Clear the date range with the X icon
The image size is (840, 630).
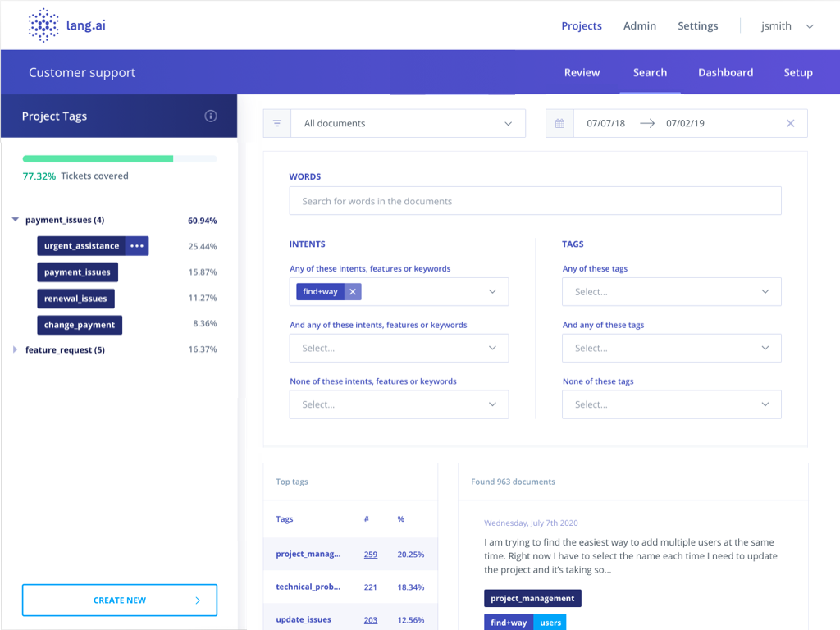click(790, 123)
